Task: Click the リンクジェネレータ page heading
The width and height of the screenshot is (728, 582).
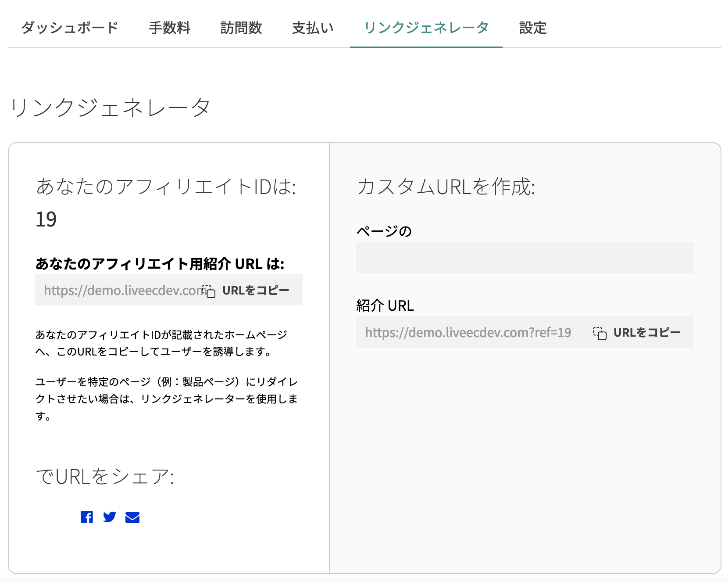Action: point(110,108)
